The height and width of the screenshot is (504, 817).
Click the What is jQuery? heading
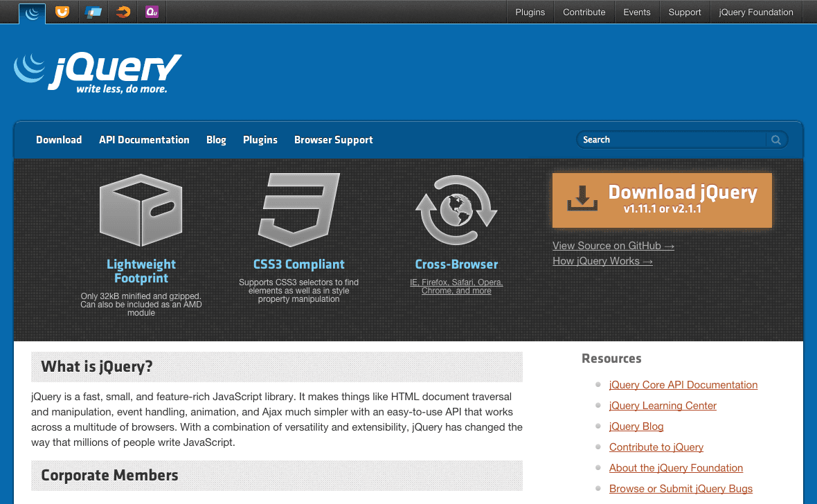[x=97, y=366]
